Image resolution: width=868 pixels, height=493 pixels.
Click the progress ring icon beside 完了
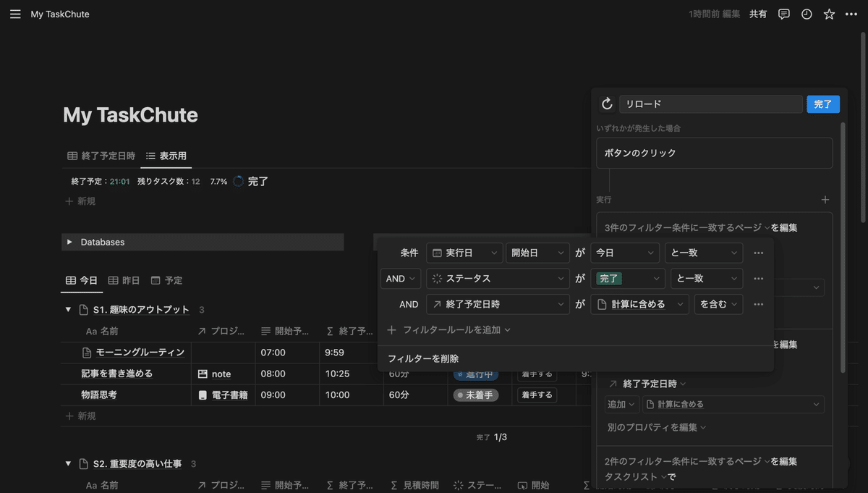point(239,182)
